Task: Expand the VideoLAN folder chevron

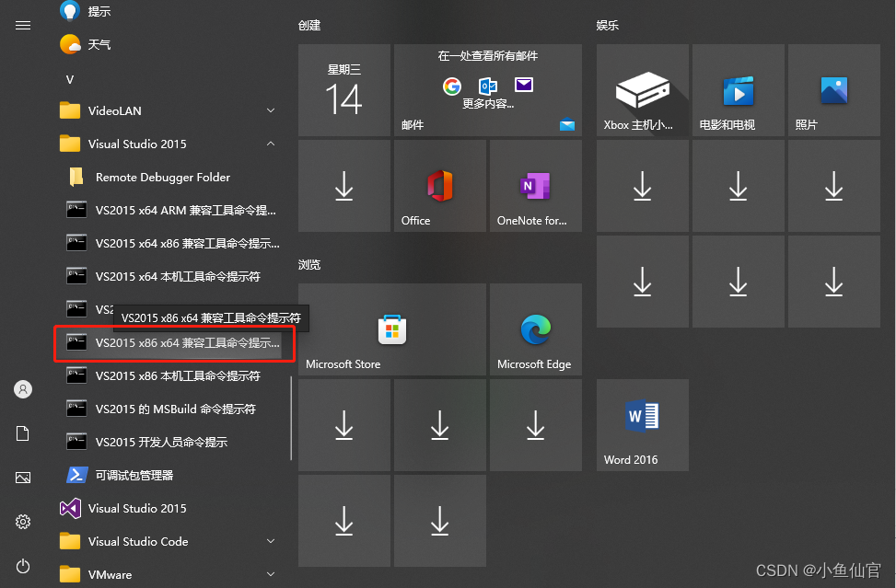Action: click(271, 110)
